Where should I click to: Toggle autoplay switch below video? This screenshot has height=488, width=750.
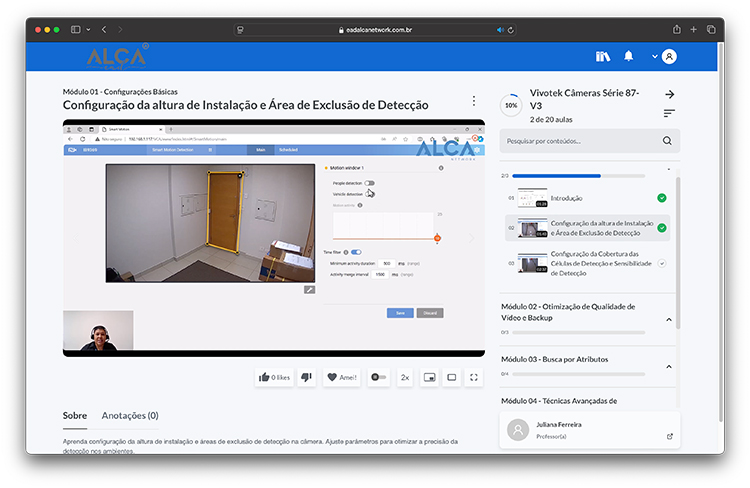coord(378,377)
